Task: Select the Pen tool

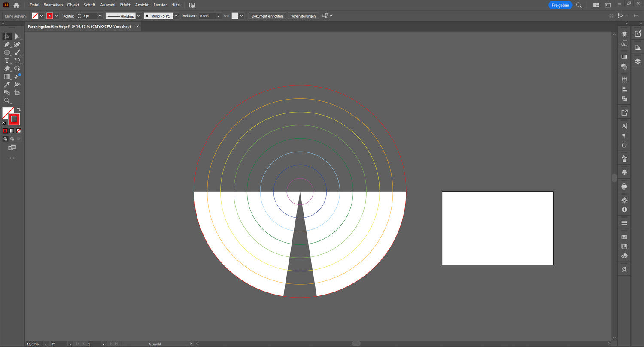Action: 7,45
